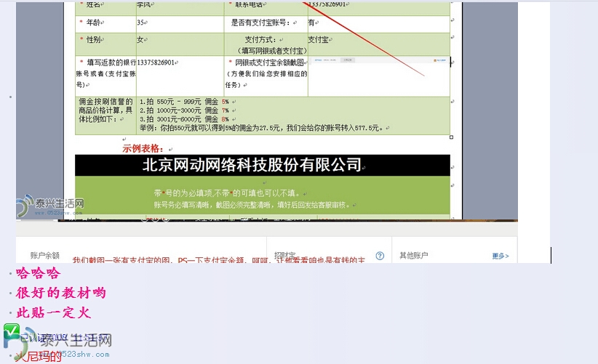The height and width of the screenshot is (364, 598).
Task: Select the 账户余额 section label
Action: 44,256
